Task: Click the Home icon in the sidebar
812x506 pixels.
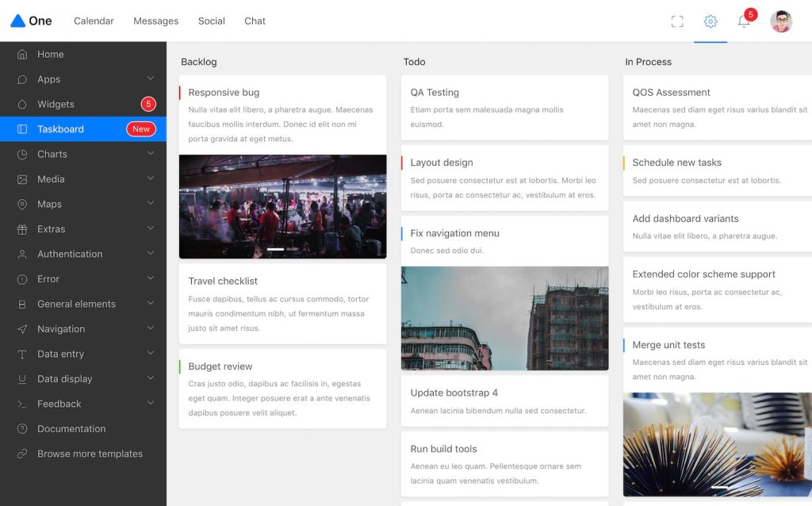Action: coord(22,54)
